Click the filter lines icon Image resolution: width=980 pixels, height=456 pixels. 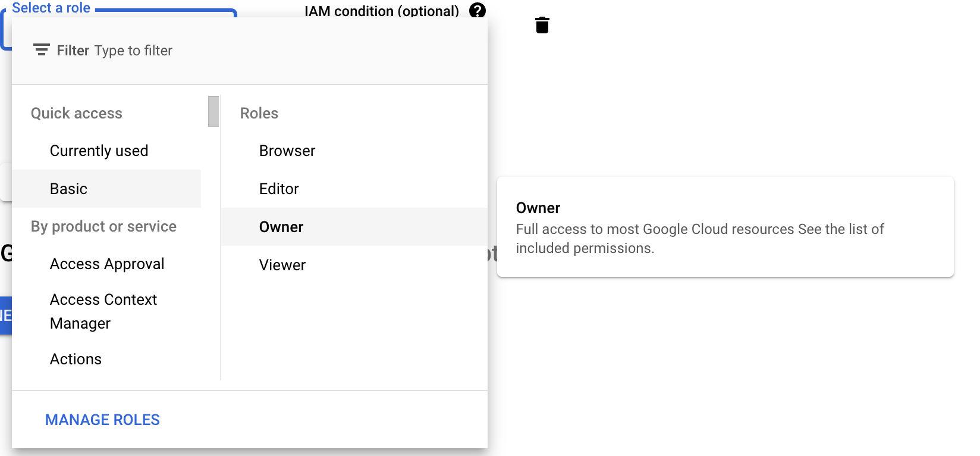[41, 50]
